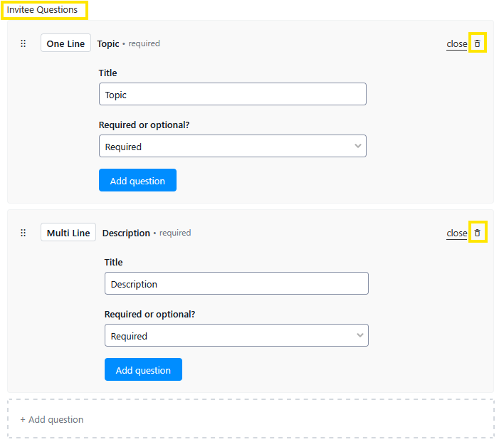
Task: Focus the Description title input field
Action: pos(236,283)
